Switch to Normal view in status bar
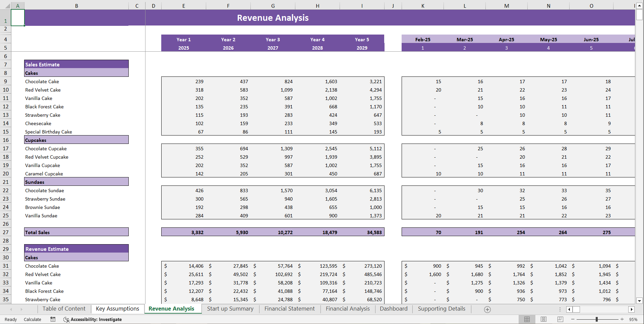The image size is (644, 324). click(x=527, y=319)
